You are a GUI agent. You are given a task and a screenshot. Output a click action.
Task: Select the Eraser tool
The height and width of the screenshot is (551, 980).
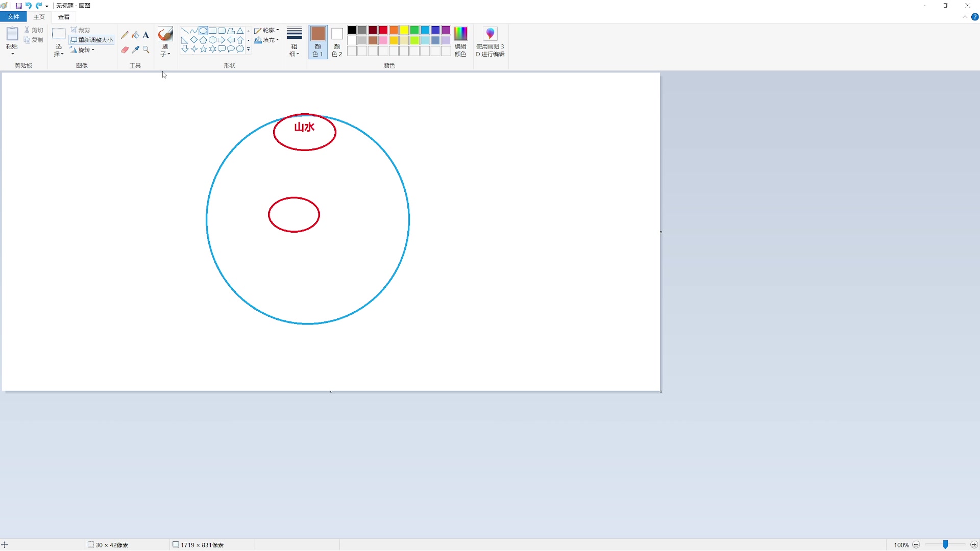click(x=125, y=50)
